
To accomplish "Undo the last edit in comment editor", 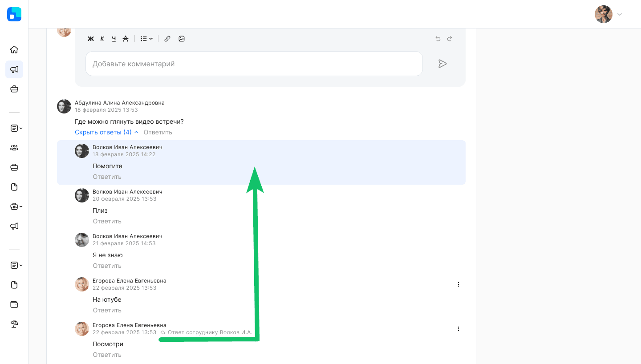I will point(438,39).
